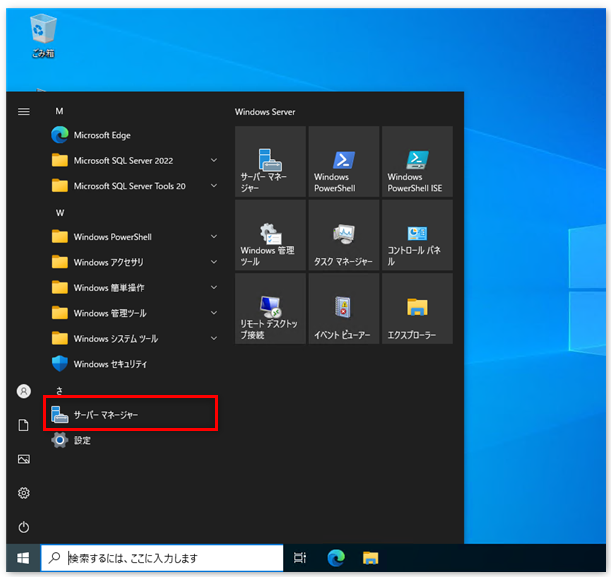The width and height of the screenshot is (611, 577).
Task: Focus the taskbar search box
Action: click(162, 558)
